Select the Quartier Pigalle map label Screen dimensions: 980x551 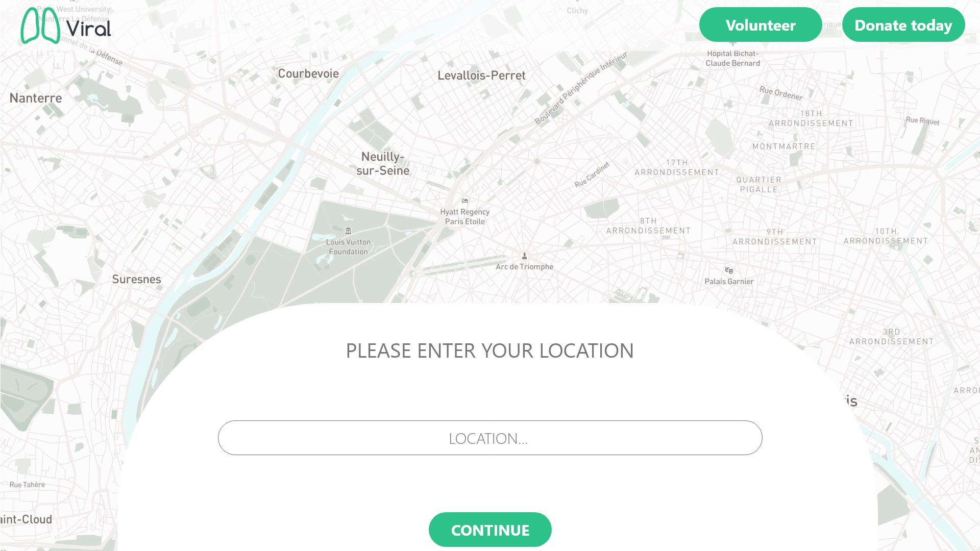point(759,185)
